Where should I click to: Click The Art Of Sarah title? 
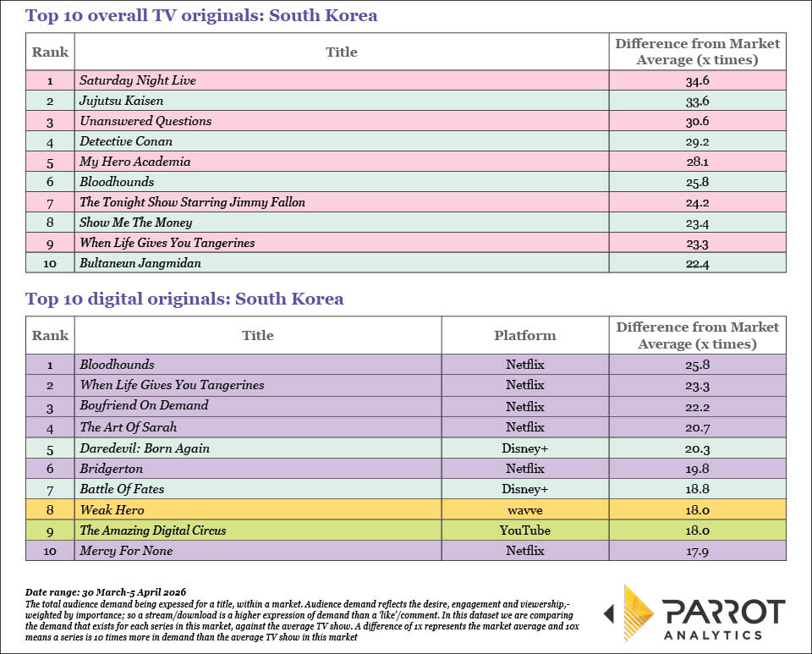129,426
